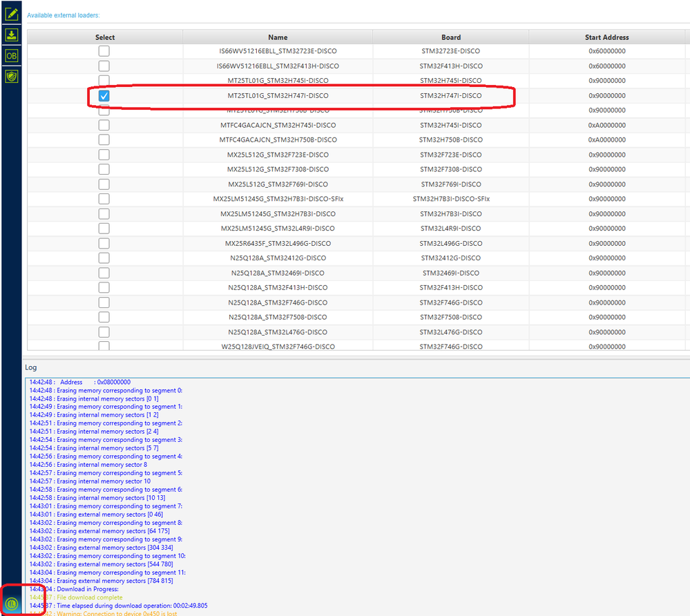Sort by the Board column header
690x616 pixels.
coord(451,37)
